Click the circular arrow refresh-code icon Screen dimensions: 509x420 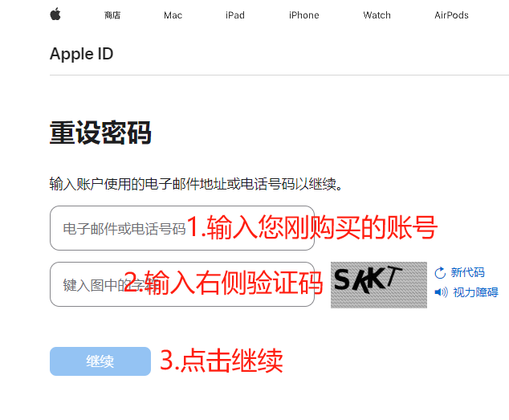[440, 273]
